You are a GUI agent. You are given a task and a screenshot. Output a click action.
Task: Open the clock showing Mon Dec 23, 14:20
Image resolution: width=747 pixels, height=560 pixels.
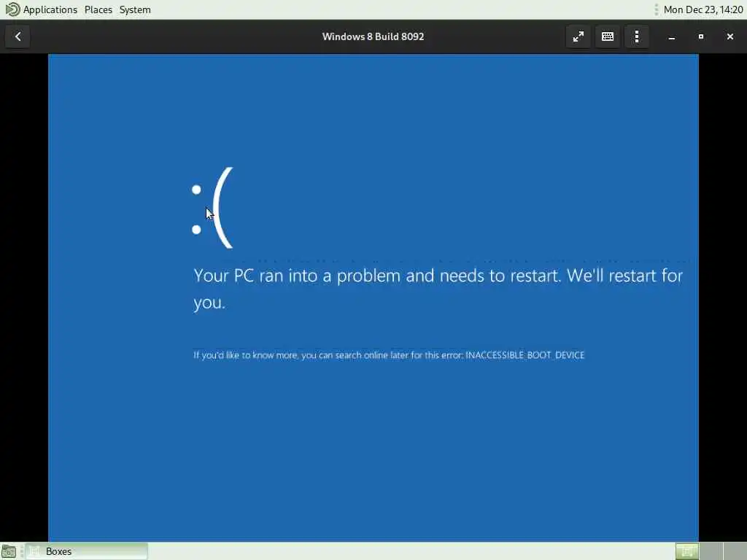coord(703,9)
